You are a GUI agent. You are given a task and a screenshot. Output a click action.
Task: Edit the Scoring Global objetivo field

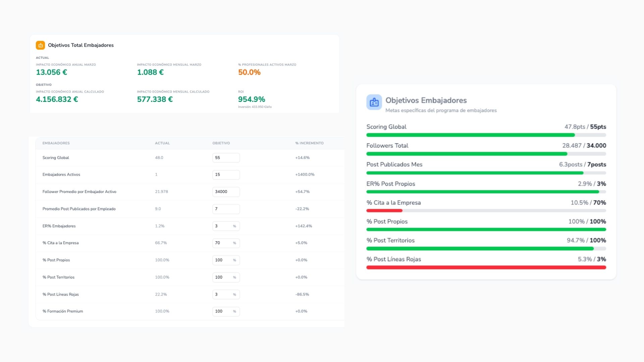(226, 158)
